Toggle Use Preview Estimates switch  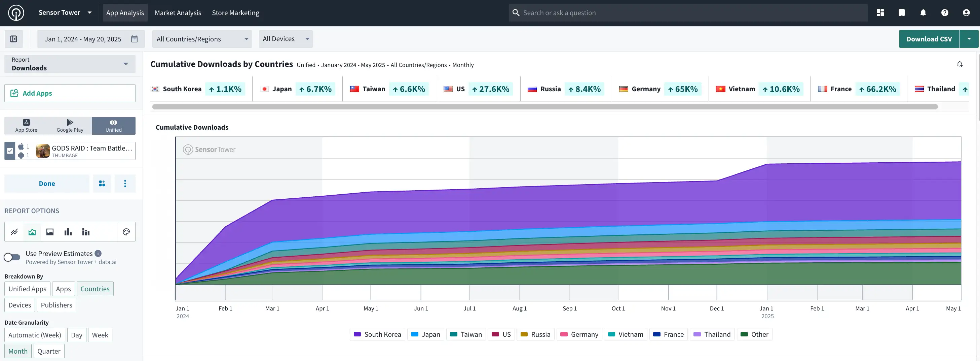tap(12, 257)
